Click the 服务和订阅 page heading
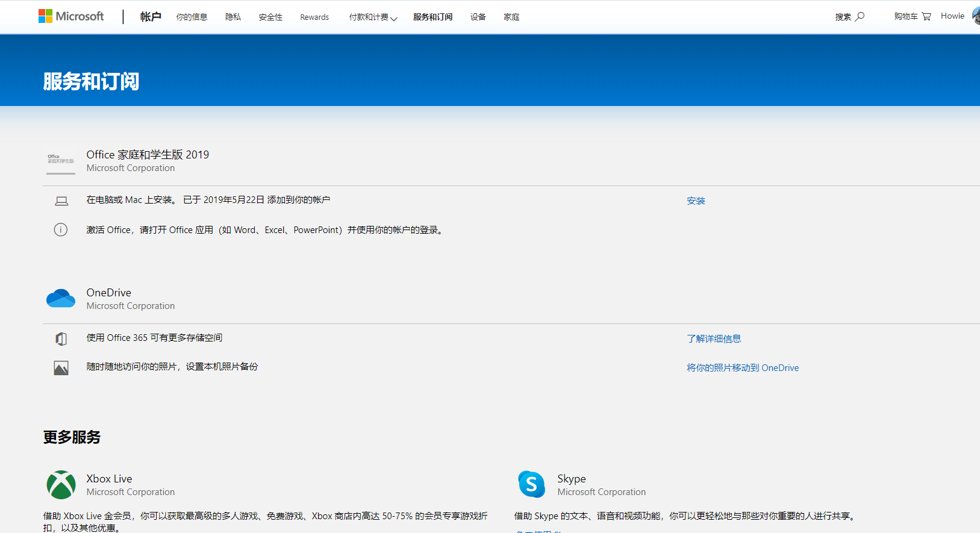Viewport: 980px width, 533px height. pyautogui.click(x=91, y=81)
